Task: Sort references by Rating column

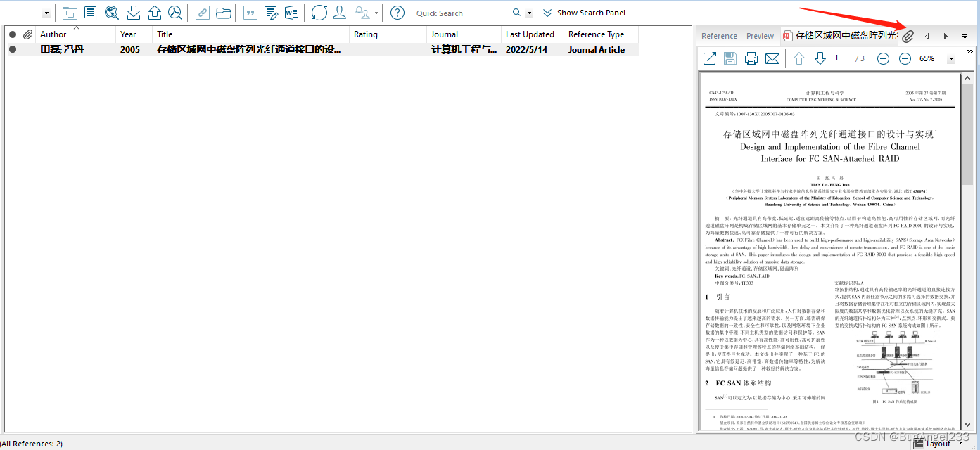Action: pyautogui.click(x=388, y=34)
